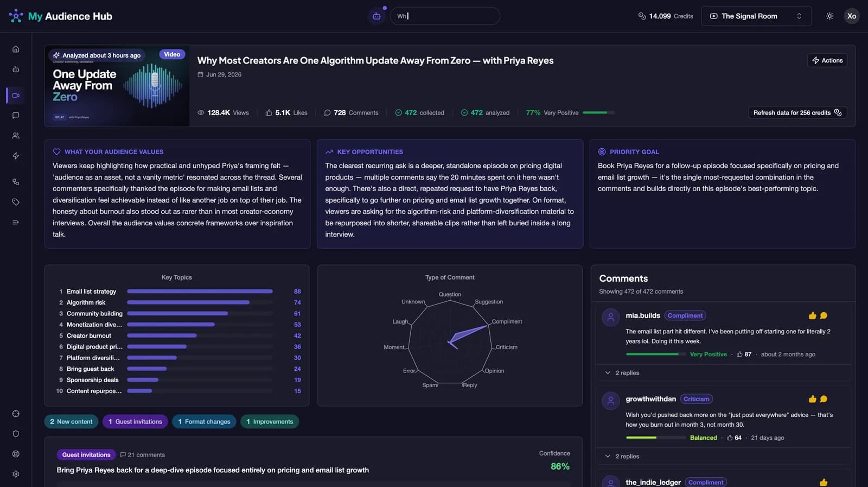Click the lightning bolt sidebar icon
Image resolution: width=868 pixels, height=487 pixels.
(x=16, y=156)
